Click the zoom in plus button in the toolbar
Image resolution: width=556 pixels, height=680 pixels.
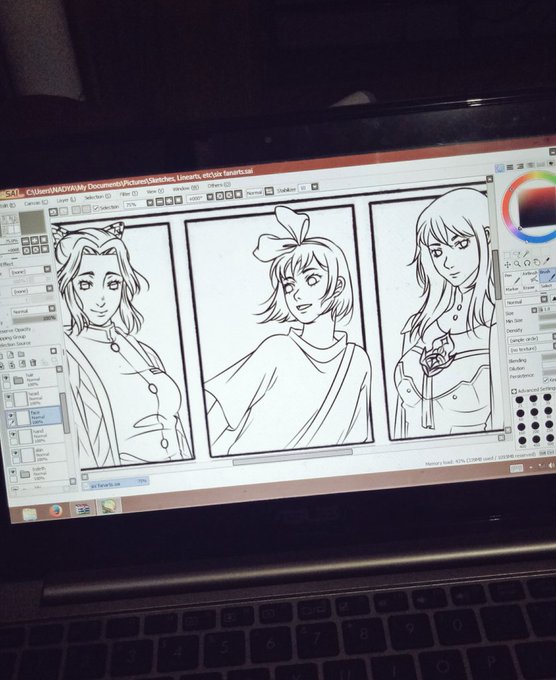[169, 201]
